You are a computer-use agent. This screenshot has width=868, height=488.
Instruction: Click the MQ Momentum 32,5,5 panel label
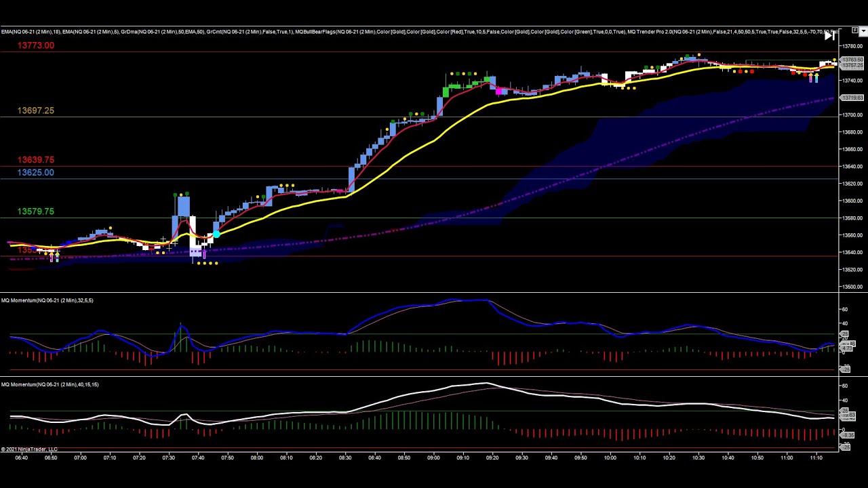pos(47,300)
